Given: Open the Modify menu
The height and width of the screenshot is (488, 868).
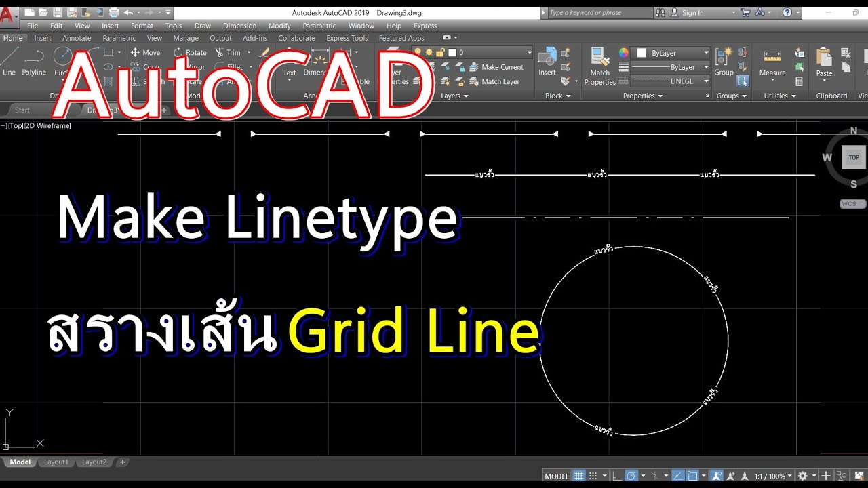Looking at the screenshot, I should 279,26.
